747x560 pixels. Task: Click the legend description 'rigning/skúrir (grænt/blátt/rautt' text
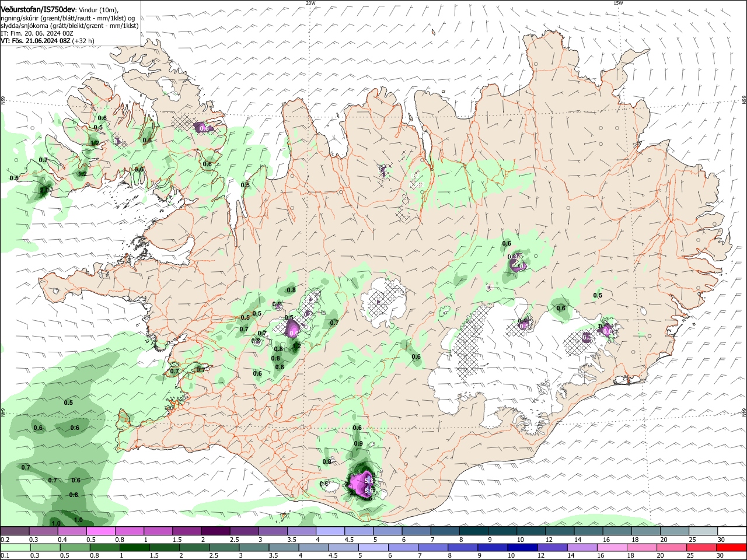(46, 17)
